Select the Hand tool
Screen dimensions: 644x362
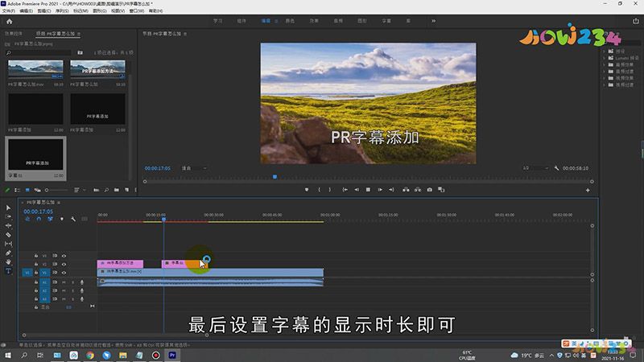[x=8, y=262]
